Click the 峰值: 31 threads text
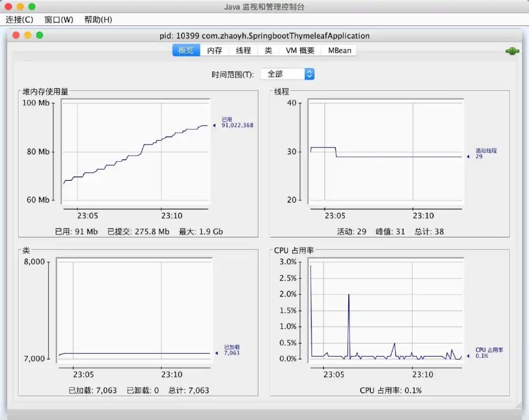529x420 pixels. [x=390, y=232]
